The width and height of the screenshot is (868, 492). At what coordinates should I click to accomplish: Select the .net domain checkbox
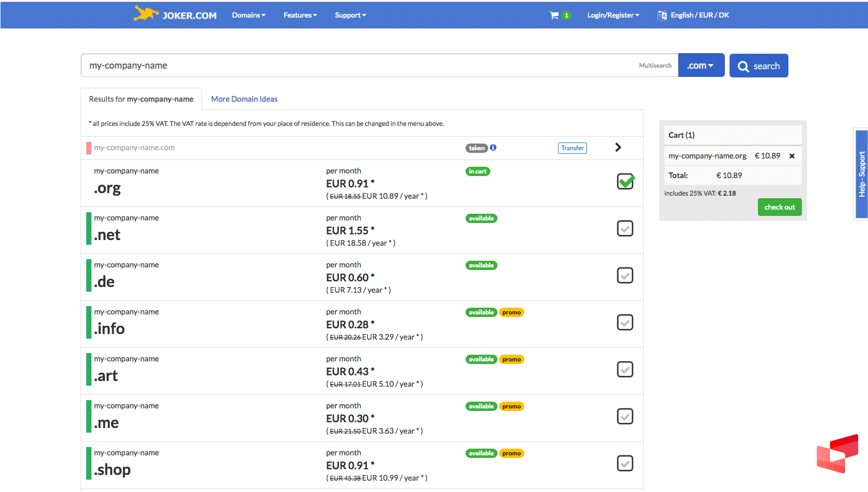click(625, 228)
